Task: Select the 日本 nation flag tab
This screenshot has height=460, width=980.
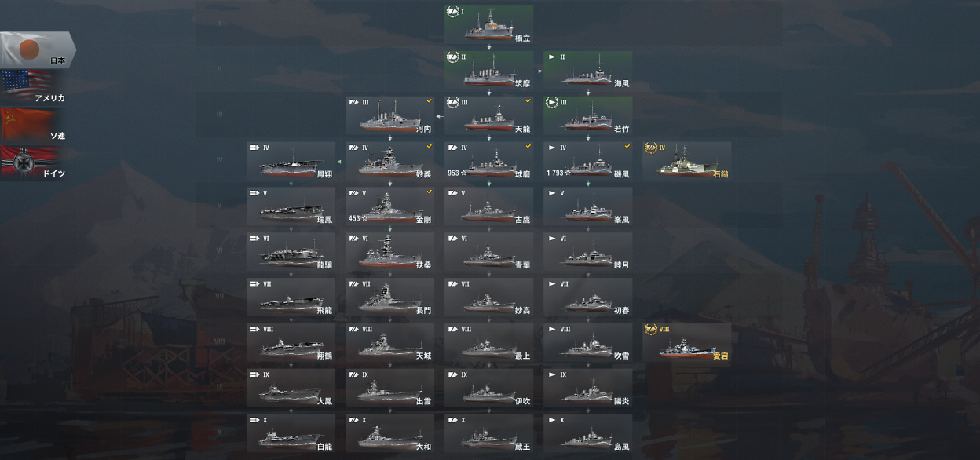Action: click(36, 50)
